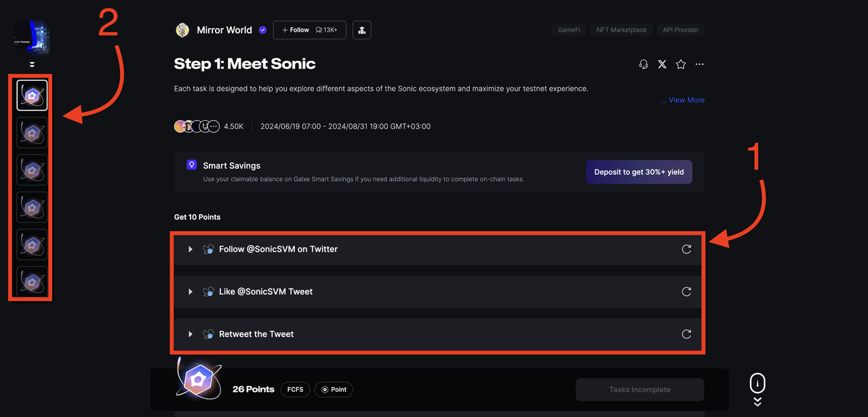The width and height of the screenshot is (868, 417).
Task: Star this quest as favorite
Action: (x=681, y=64)
